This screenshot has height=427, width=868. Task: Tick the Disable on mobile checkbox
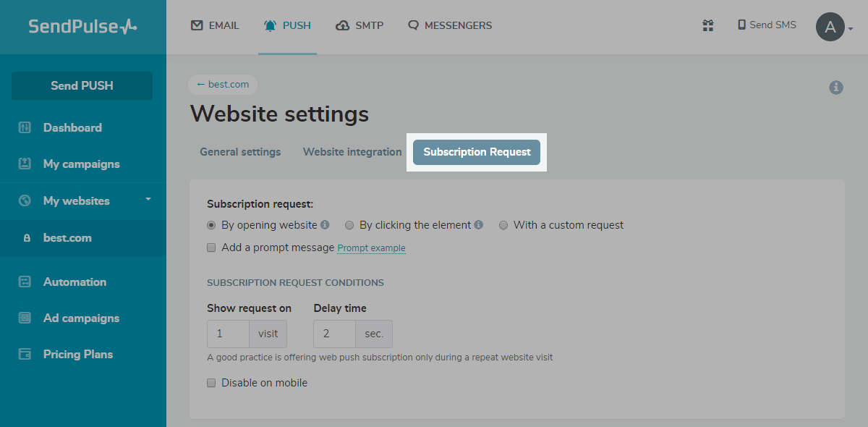pos(212,383)
